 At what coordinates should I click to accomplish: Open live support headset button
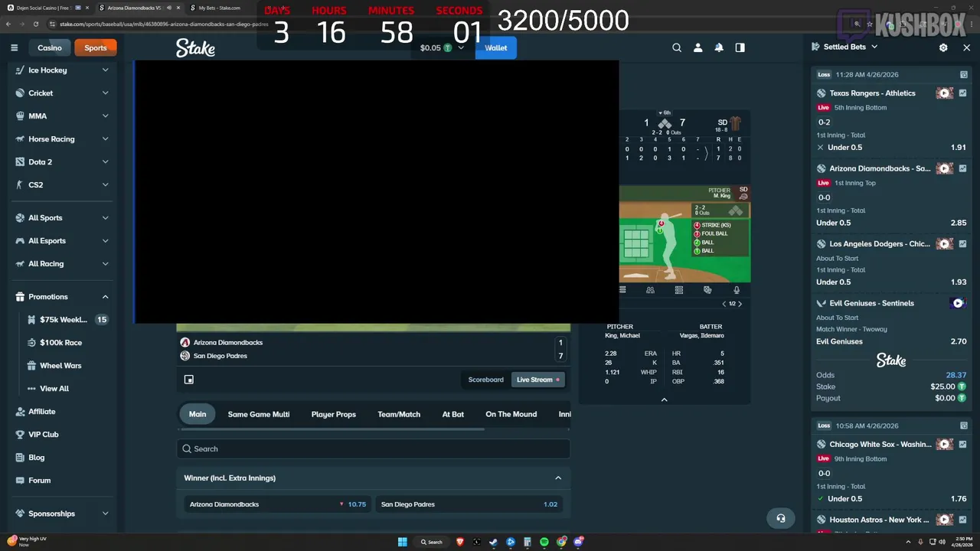[x=781, y=518]
